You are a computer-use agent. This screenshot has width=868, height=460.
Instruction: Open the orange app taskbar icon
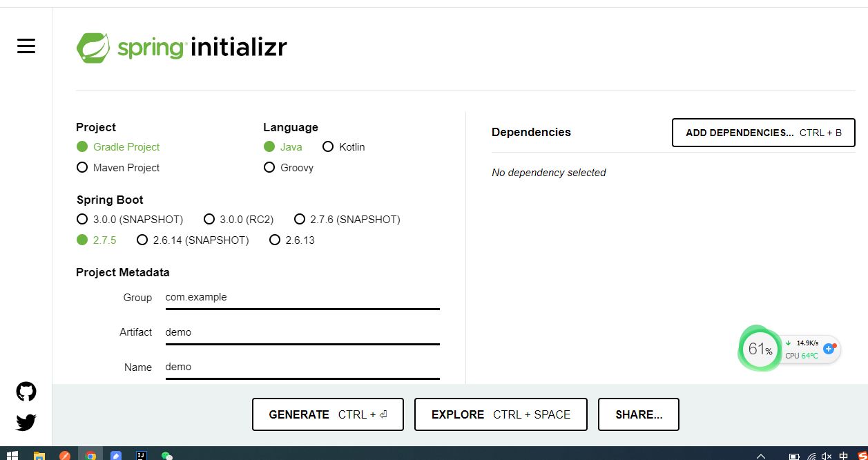(x=65, y=456)
